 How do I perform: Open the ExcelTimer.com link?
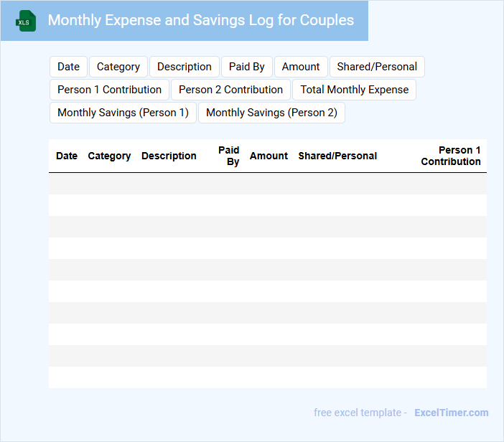(452, 413)
